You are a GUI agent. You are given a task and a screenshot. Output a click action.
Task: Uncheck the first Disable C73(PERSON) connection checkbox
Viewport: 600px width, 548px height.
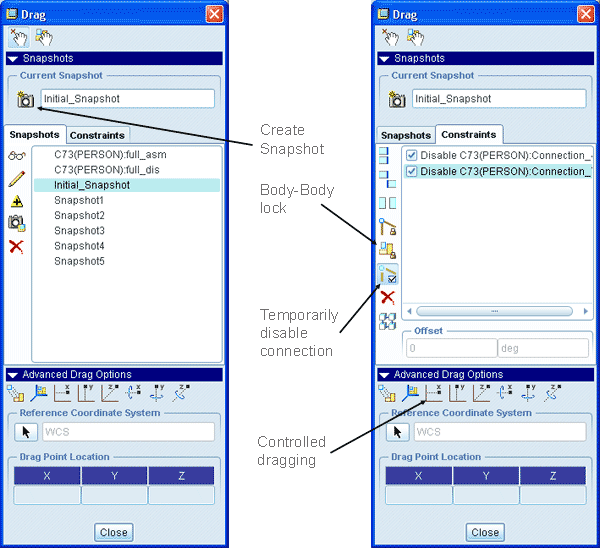point(410,156)
